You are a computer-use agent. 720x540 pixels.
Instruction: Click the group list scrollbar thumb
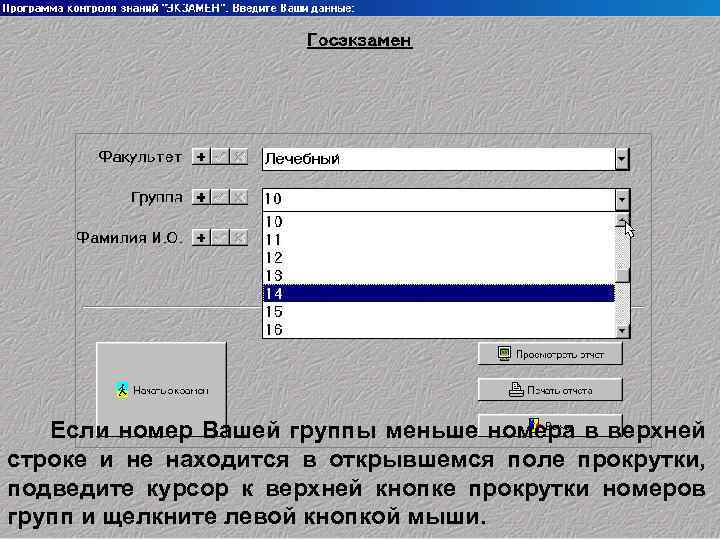(622, 276)
